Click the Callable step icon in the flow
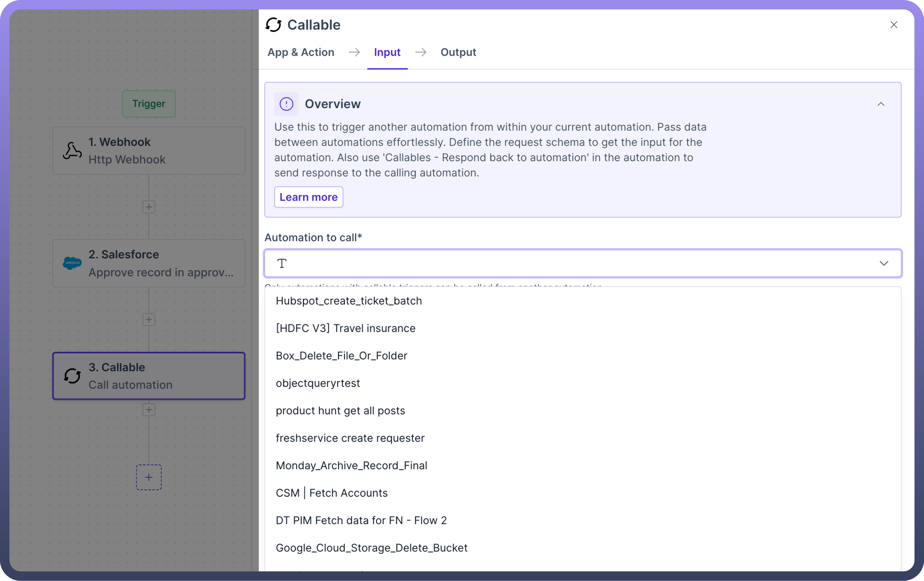Image resolution: width=924 pixels, height=581 pixels. click(72, 376)
